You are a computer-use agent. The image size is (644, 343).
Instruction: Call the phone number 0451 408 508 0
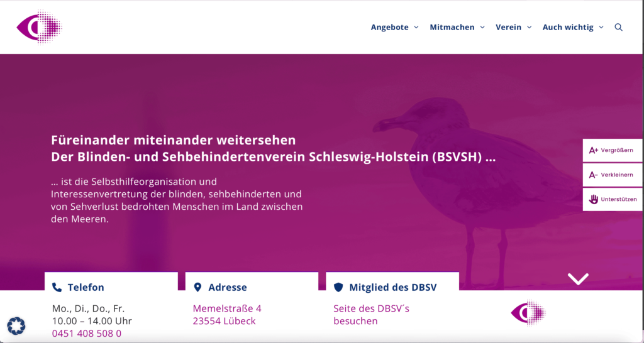tap(87, 334)
